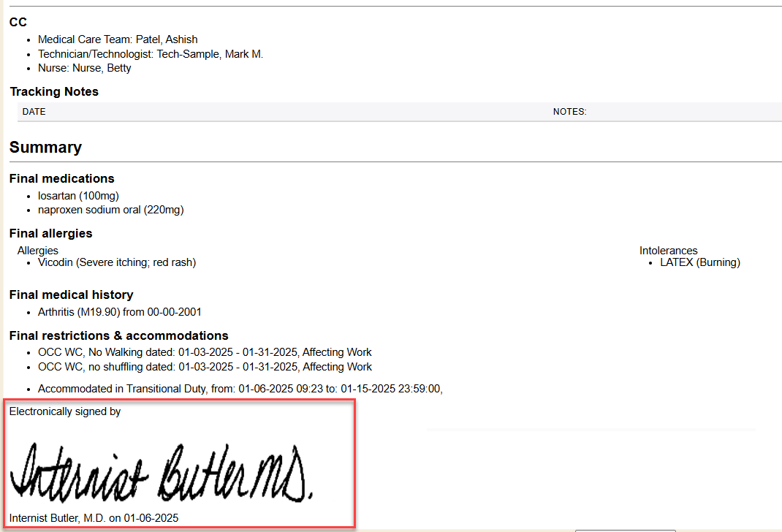
Task: Select the Vicodin allergy entry
Action: [x=117, y=262]
